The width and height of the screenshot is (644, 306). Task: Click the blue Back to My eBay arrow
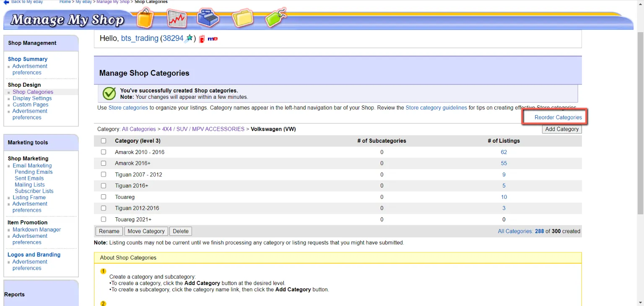pyautogui.click(x=6, y=2)
